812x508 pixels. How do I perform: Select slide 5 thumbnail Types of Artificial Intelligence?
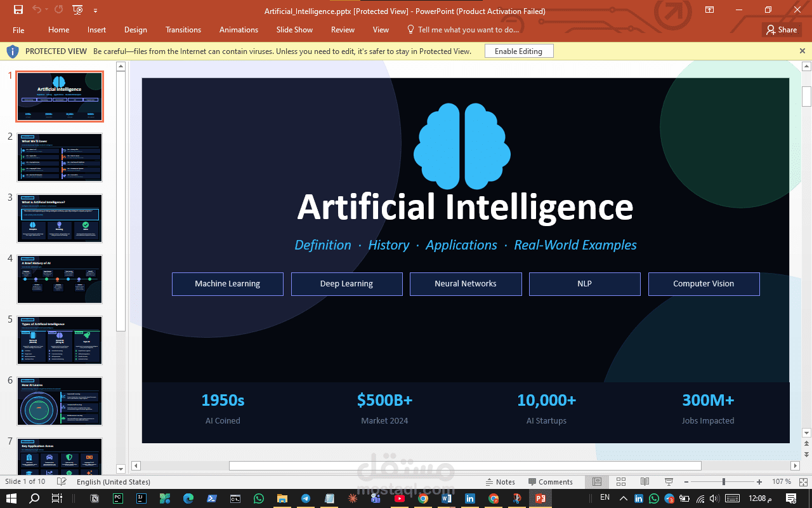click(x=60, y=340)
